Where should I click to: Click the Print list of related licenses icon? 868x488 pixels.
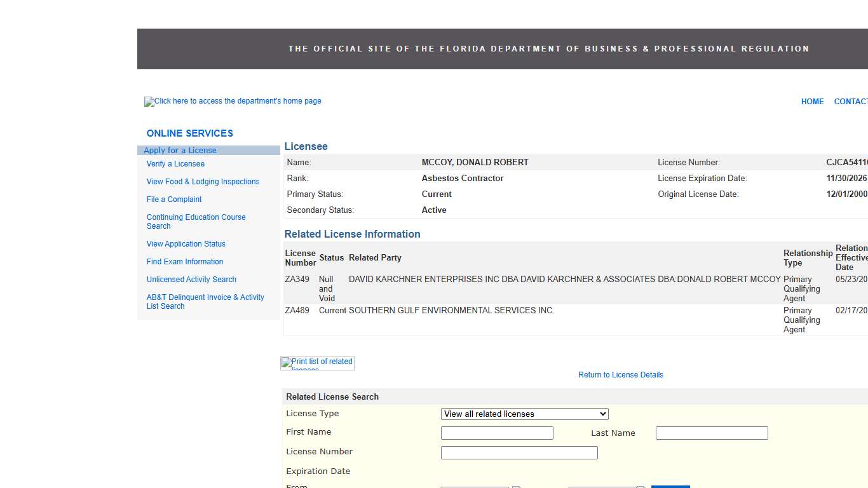click(316, 362)
